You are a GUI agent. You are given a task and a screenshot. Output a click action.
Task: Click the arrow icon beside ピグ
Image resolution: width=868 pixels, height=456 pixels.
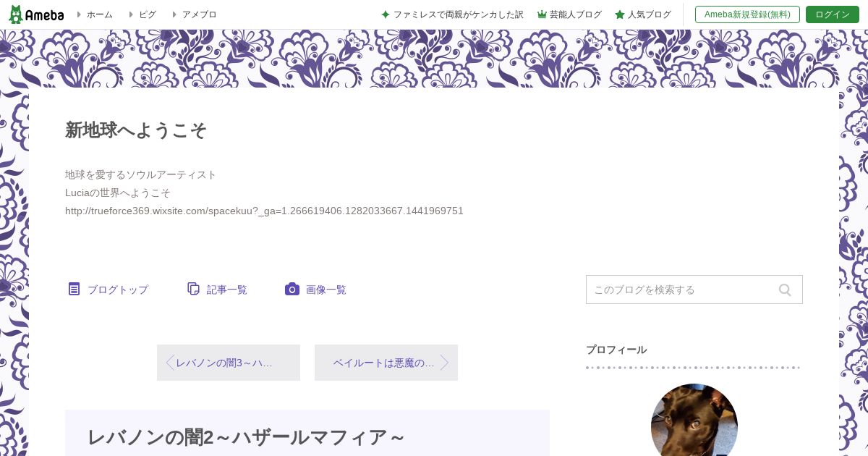(x=131, y=14)
